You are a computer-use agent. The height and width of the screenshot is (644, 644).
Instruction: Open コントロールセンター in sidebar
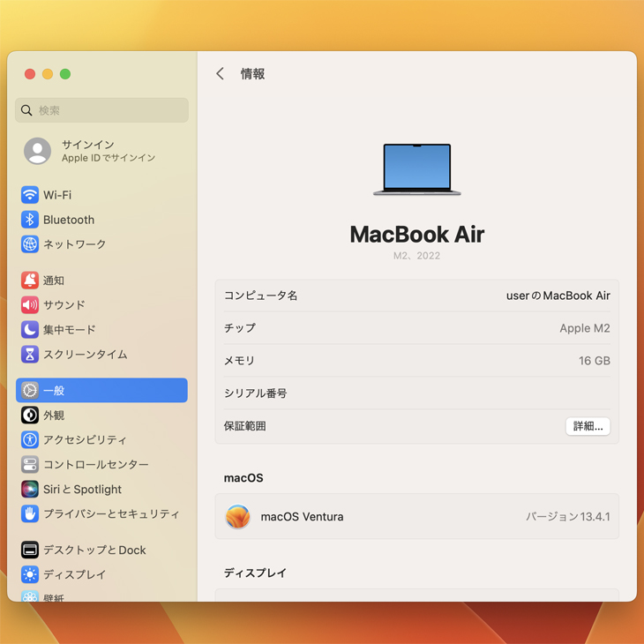tap(95, 465)
